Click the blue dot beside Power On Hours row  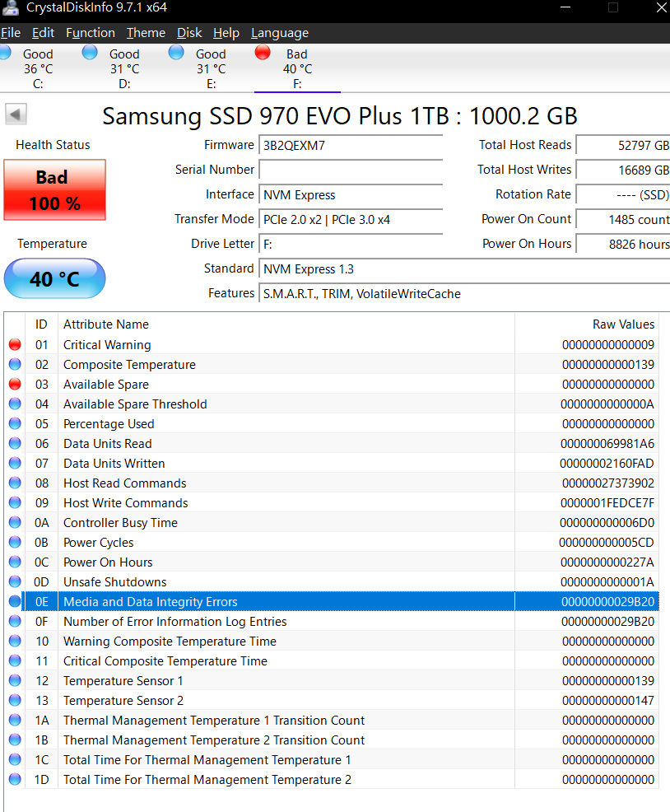coord(15,562)
